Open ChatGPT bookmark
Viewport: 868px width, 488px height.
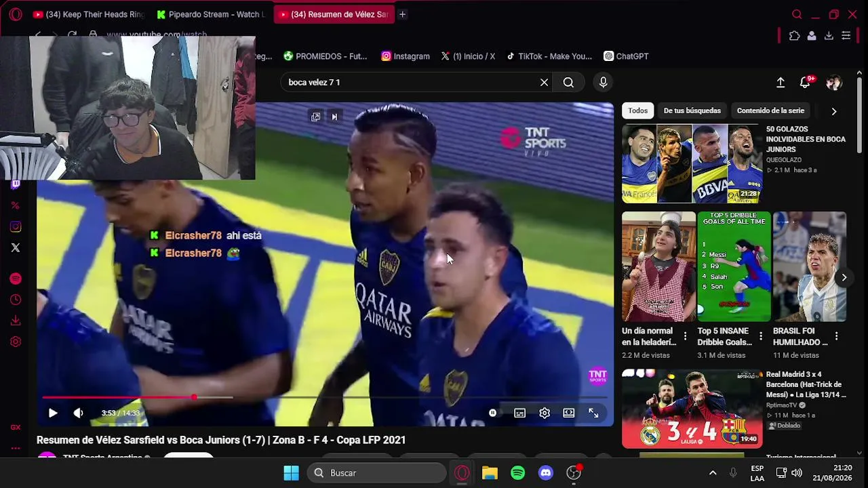click(626, 56)
